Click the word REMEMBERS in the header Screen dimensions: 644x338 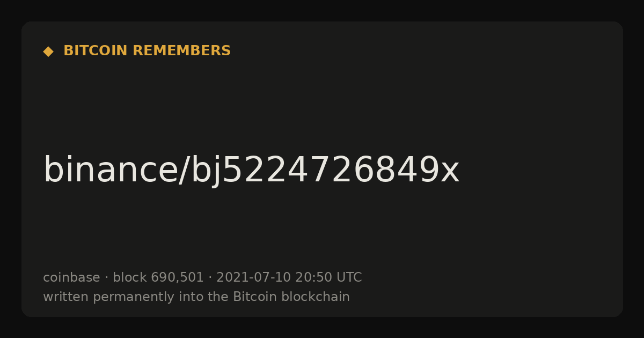tap(181, 51)
